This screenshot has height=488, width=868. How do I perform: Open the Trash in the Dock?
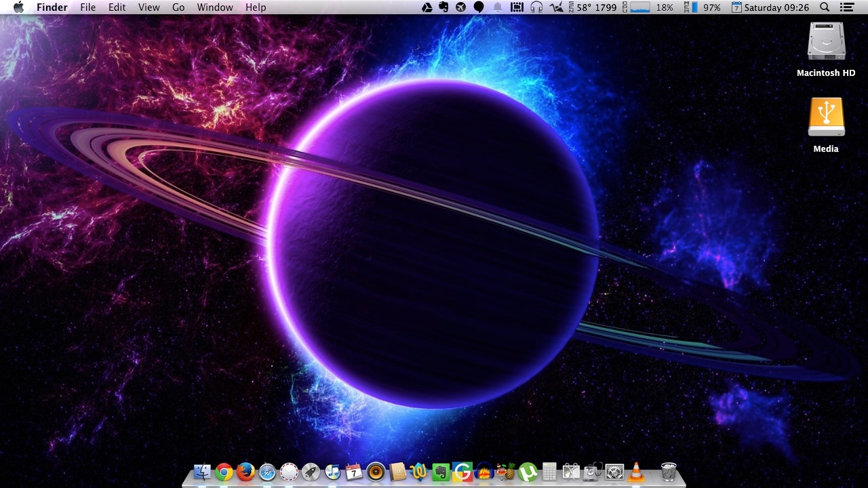[669, 472]
